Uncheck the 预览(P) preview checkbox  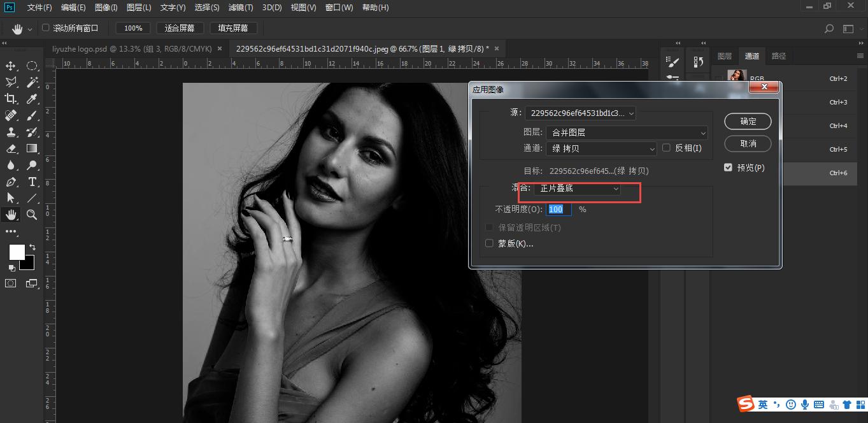click(x=728, y=168)
